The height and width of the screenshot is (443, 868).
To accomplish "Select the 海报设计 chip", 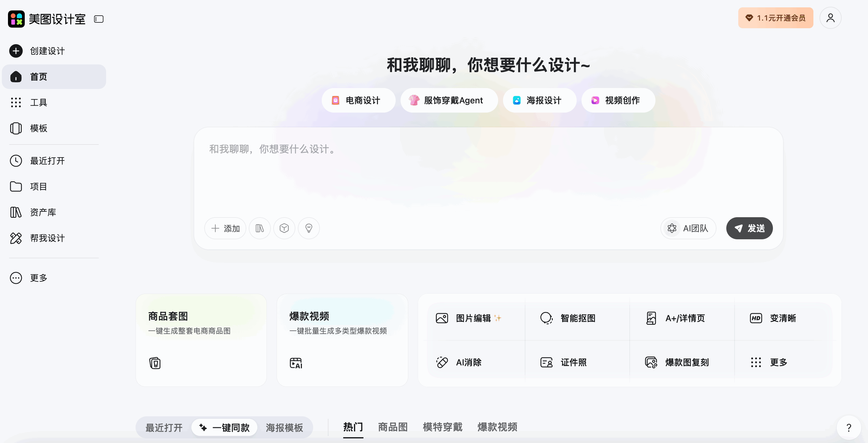I will point(540,100).
